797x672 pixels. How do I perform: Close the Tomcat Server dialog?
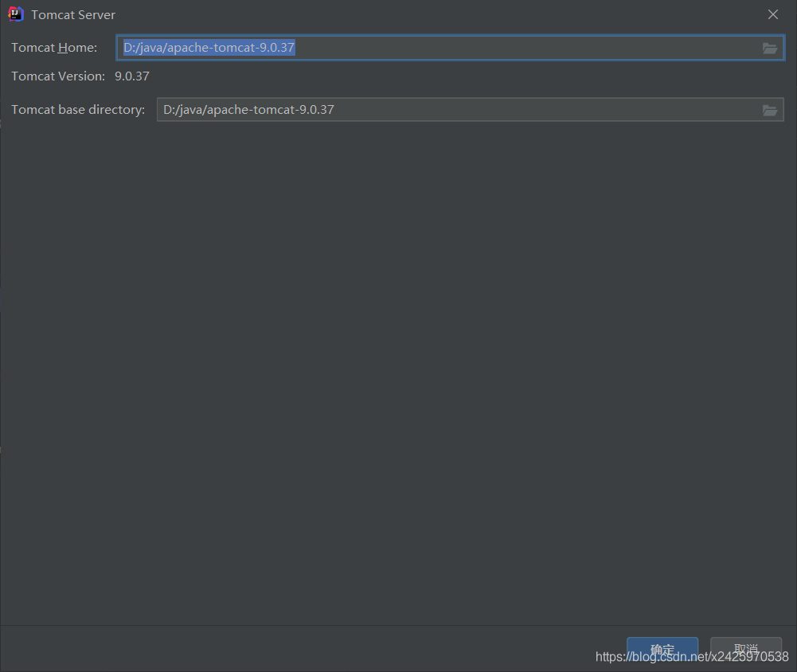(x=773, y=15)
